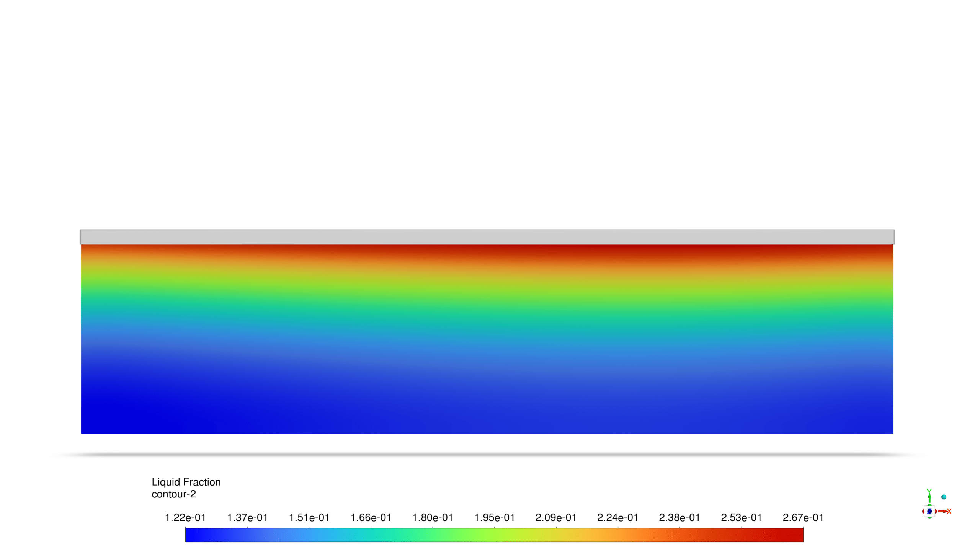The image size is (980, 551).
Task: Click the red X axis arrow
Action: (x=942, y=511)
